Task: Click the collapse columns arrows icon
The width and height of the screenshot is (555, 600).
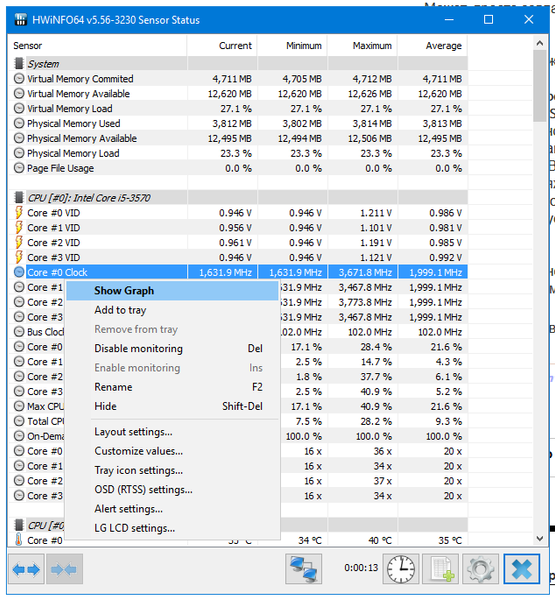Action: point(64,570)
